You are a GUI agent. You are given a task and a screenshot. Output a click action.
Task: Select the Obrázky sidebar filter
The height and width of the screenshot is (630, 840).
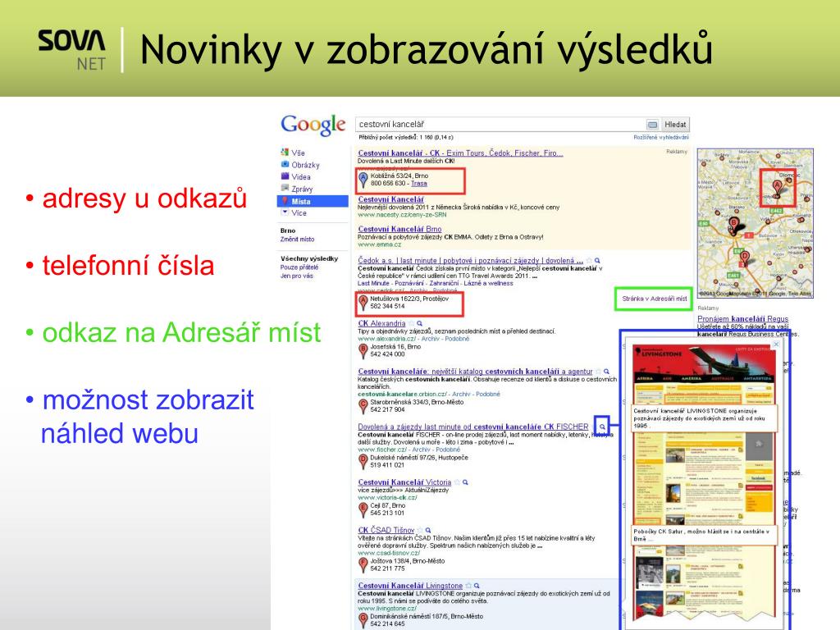tap(305, 165)
